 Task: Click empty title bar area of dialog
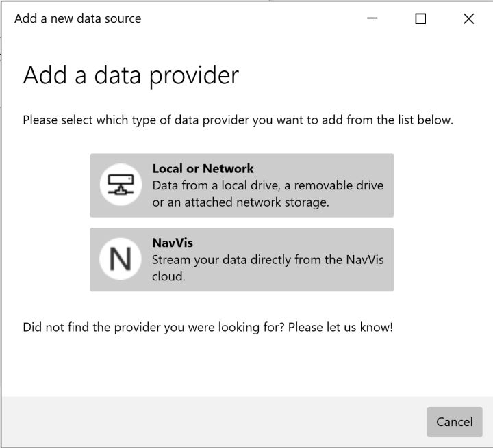point(253,18)
